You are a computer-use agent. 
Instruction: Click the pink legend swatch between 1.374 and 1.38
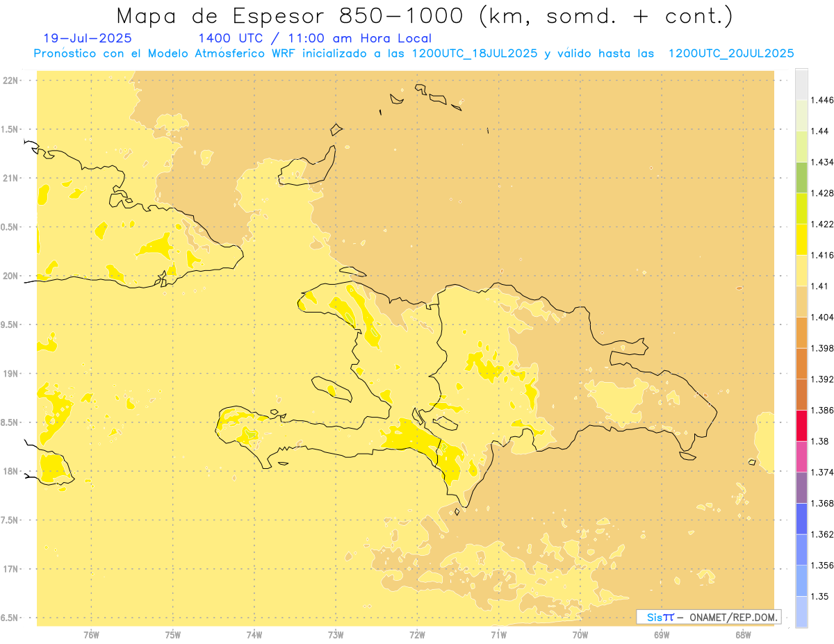[x=801, y=456]
